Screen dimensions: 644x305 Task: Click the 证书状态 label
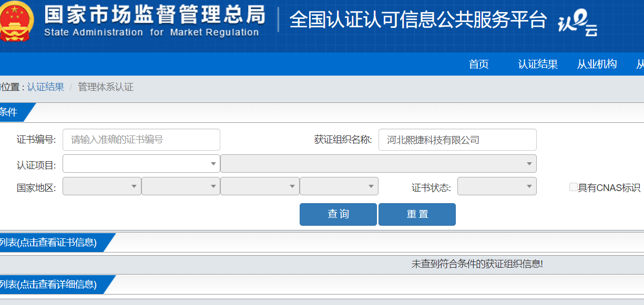click(431, 187)
